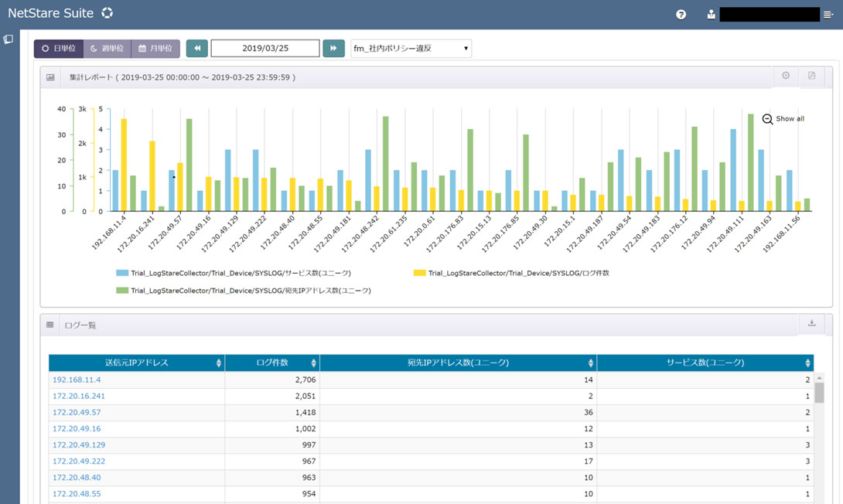
Task: Open the fm_社内ポリシー違反 dropdown
Action: pyautogui.click(x=411, y=49)
